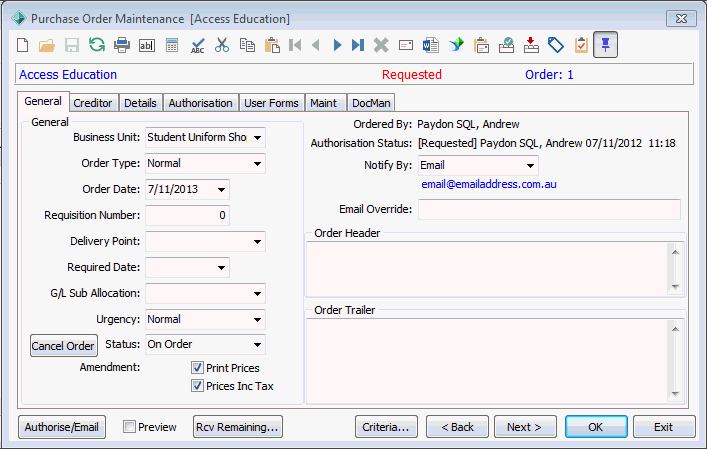Click the Authorise/Email button
This screenshot has width=707, height=449.
[x=62, y=427]
